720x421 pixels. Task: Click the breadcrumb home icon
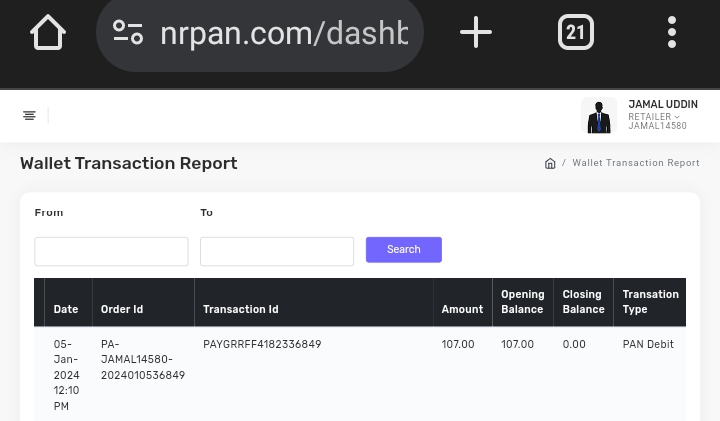coord(550,163)
